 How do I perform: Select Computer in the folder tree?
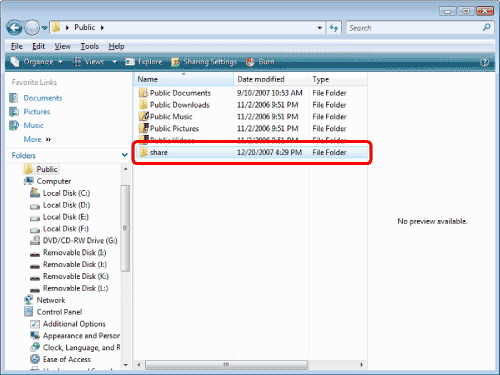[x=54, y=181]
